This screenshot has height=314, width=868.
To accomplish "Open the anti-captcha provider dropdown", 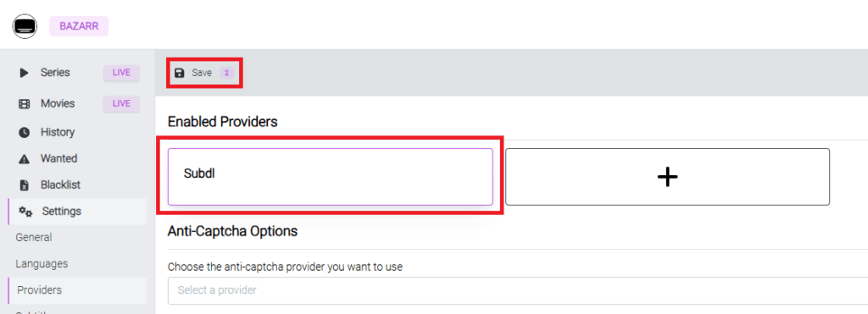I will (x=518, y=290).
